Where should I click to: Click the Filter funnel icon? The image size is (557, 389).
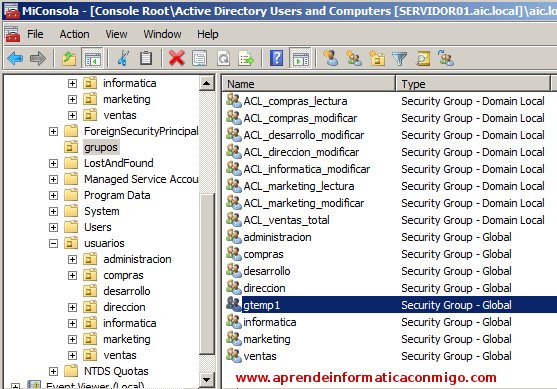pyautogui.click(x=400, y=59)
